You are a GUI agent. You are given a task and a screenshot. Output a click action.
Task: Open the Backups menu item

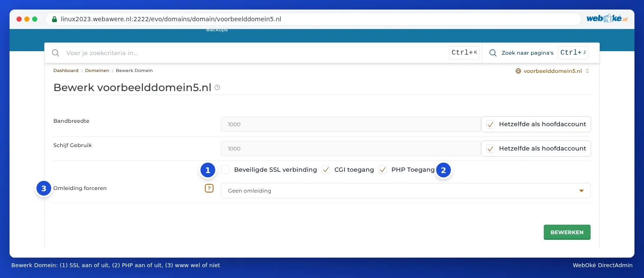[x=217, y=30]
